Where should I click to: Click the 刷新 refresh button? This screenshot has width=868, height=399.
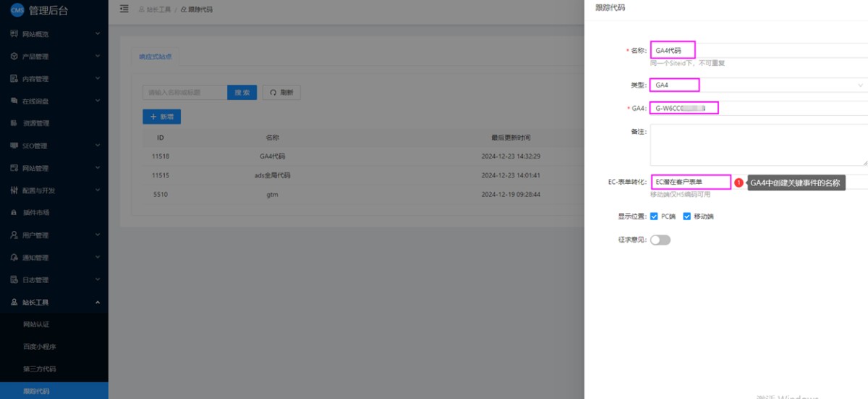(x=281, y=93)
